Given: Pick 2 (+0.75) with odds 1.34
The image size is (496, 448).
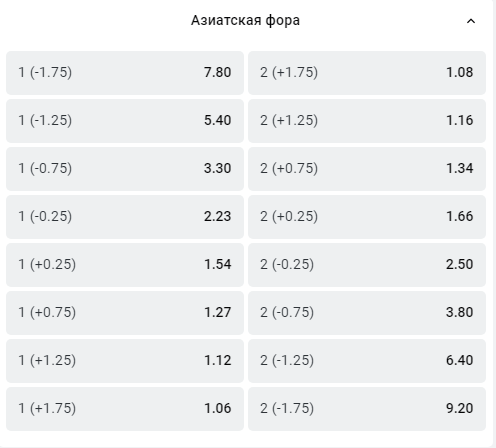Looking at the screenshot, I should (367, 169).
